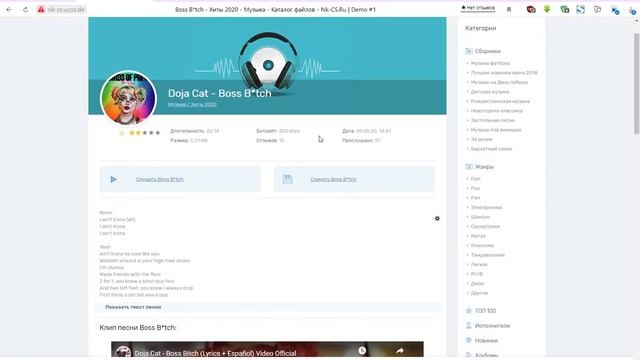This screenshot has height=360, width=640.
Task: Open the 'Нет отзывов' reviews badge
Action: 478,8
